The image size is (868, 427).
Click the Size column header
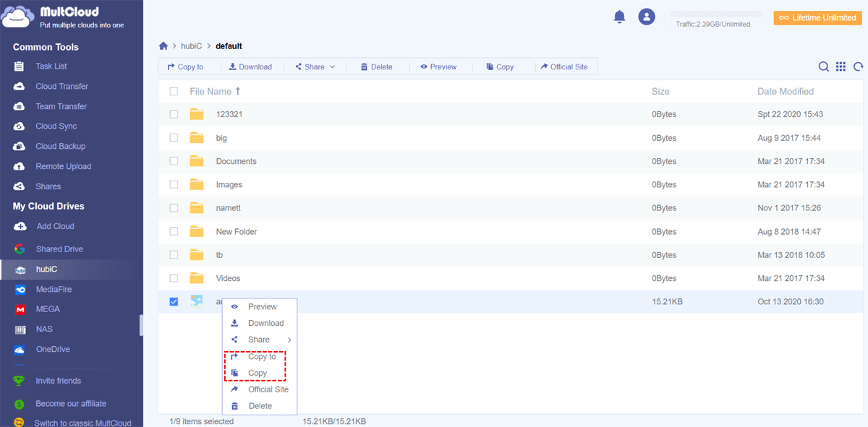[660, 92]
